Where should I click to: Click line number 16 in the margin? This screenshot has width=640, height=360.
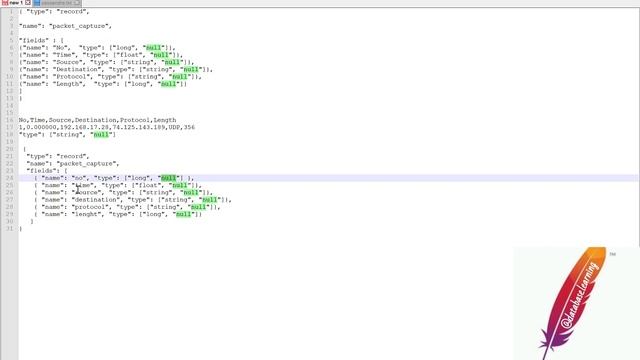point(10,120)
